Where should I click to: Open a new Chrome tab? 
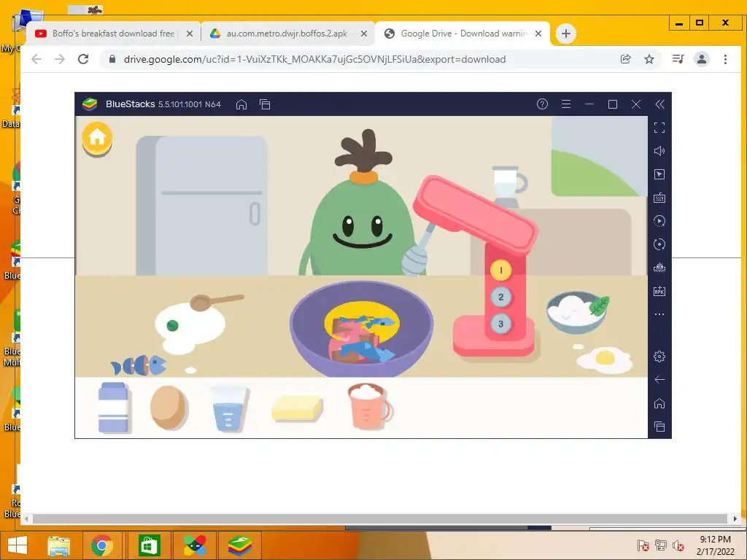(566, 34)
